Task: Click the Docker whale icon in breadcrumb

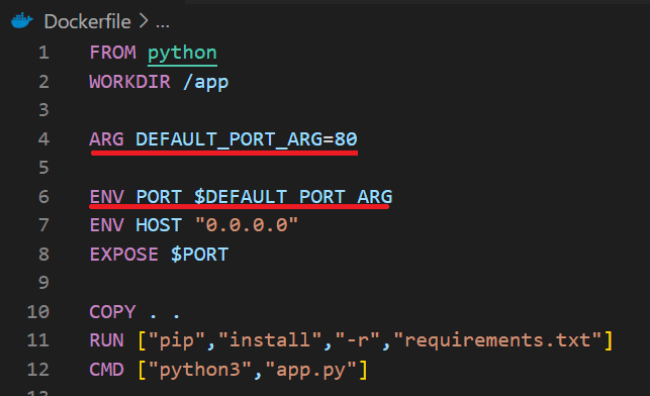Action: click(x=22, y=20)
